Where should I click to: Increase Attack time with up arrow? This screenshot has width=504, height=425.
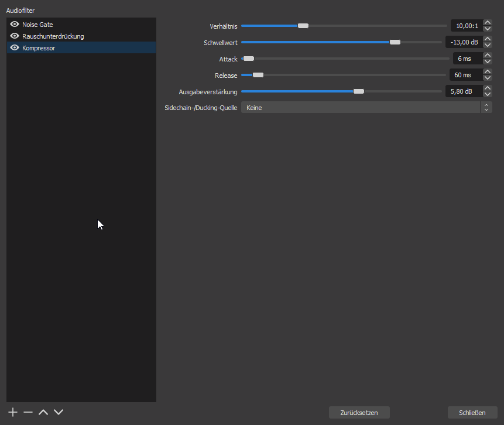(x=488, y=56)
